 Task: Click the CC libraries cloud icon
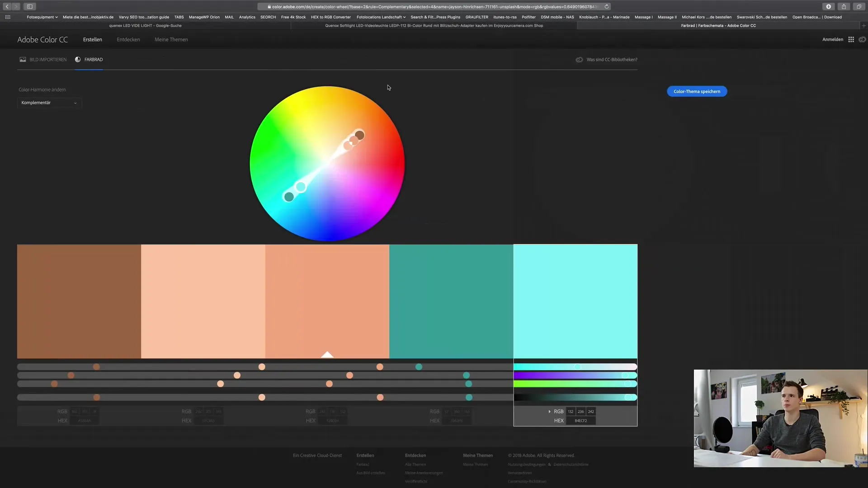tap(579, 60)
